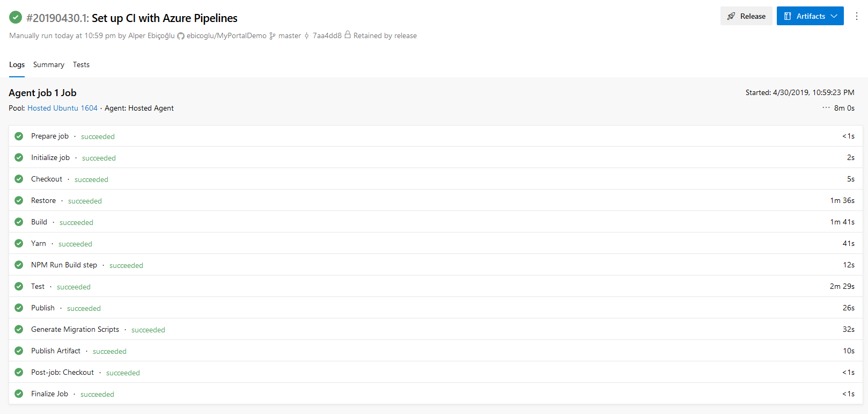Open the ebicoglu/MyPortalDemo repository link
The width and height of the screenshot is (868, 414).
[x=226, y=36]
